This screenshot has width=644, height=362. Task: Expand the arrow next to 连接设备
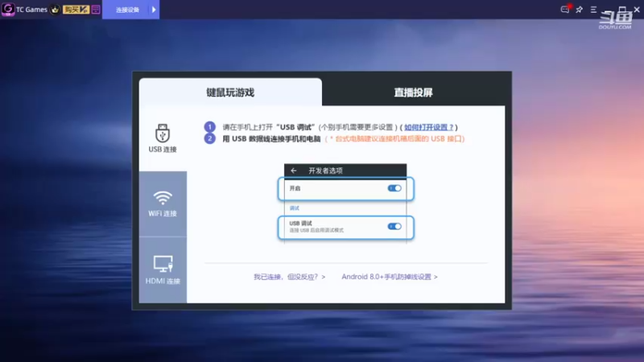click(x=154, y=10)
